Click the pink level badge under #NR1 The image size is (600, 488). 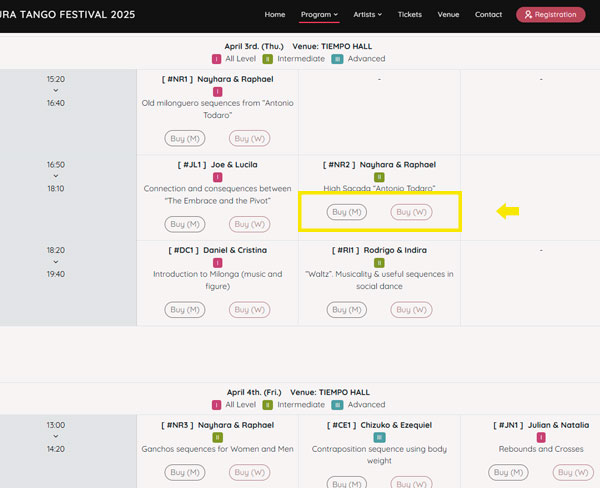tap(217, 92)
